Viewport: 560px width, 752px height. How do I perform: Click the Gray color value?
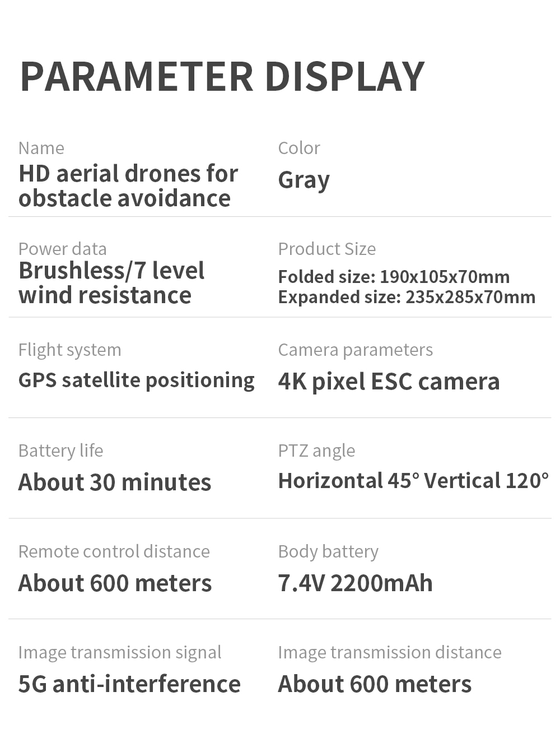click(x=304, y=180)
